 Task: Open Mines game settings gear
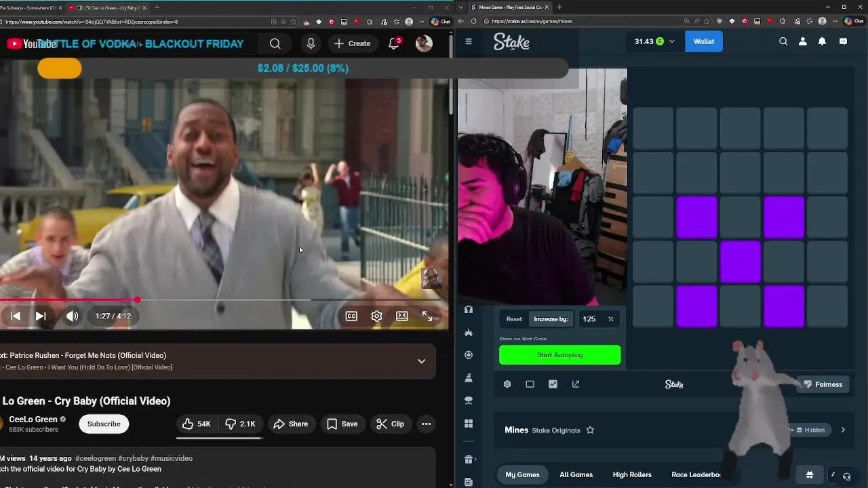pyautogui.click(x=507, y=384)
